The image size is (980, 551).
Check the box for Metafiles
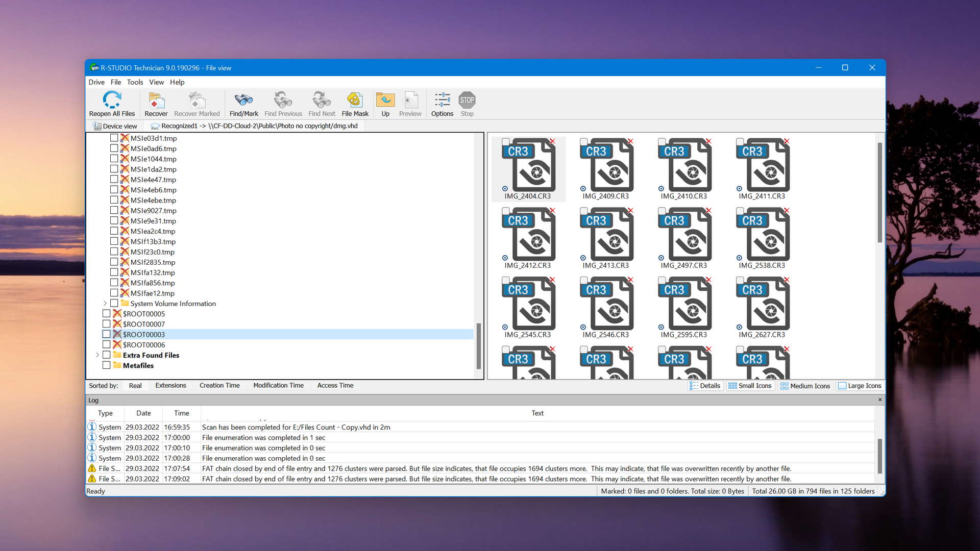pos(106,365)
